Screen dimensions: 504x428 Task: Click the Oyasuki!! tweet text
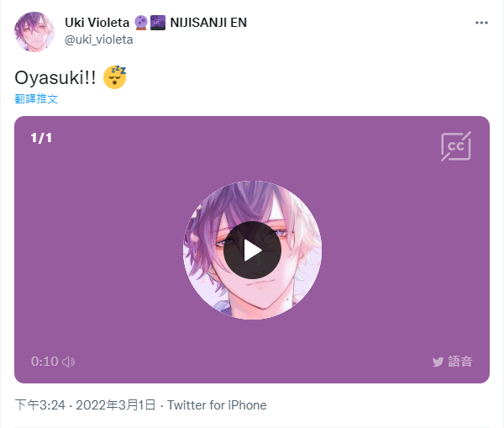pyautogui.click(x=55, y=77)
